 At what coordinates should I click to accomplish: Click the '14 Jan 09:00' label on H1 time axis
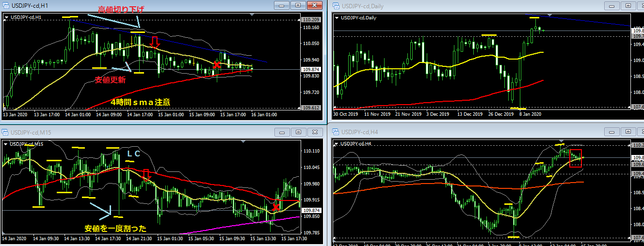[x=109, y=115]
